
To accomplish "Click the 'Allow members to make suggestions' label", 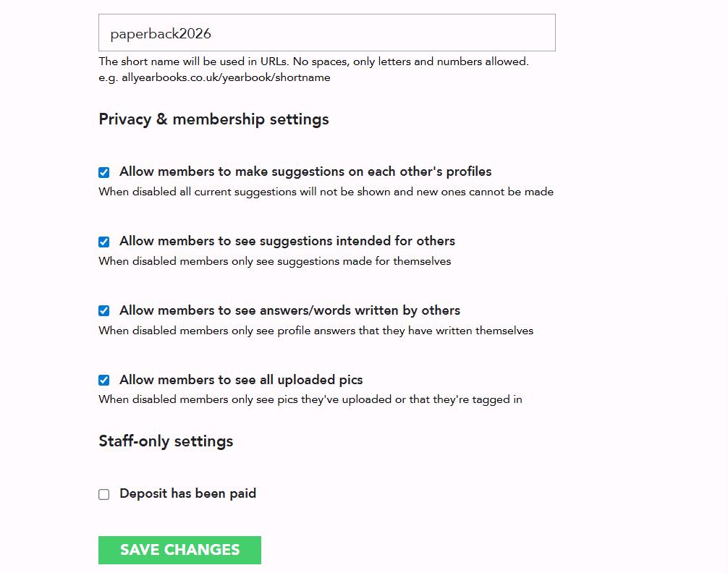I will click(x=305, y=171).
